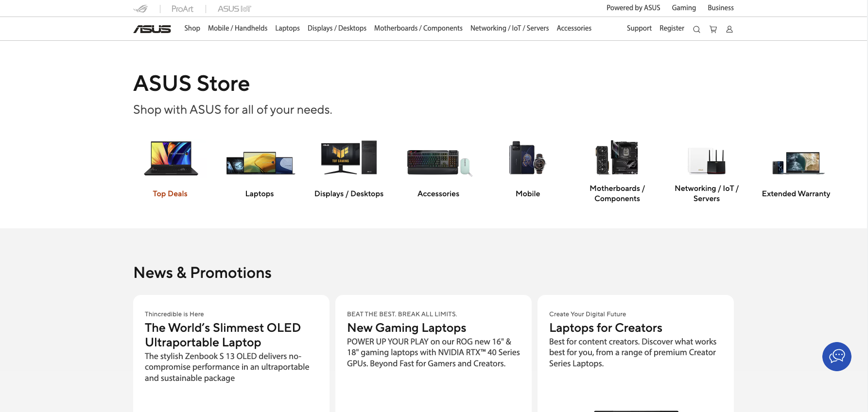Open the ASUS IoT brand link
Image resolution: width=868 pixels, height=412 pixels.
234,9
